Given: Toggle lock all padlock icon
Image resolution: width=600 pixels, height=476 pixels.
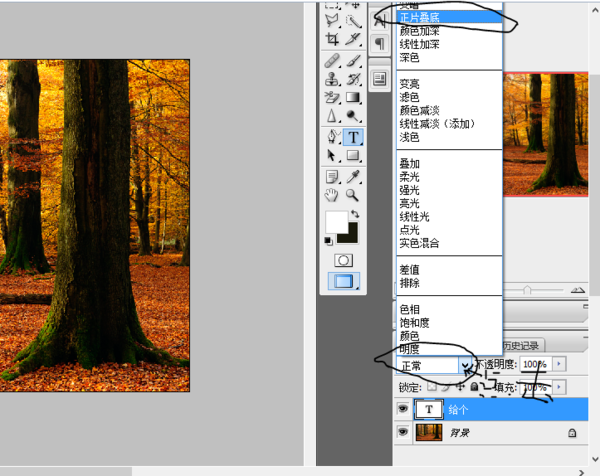Looking at the screenshot, I should click(474, 387).
